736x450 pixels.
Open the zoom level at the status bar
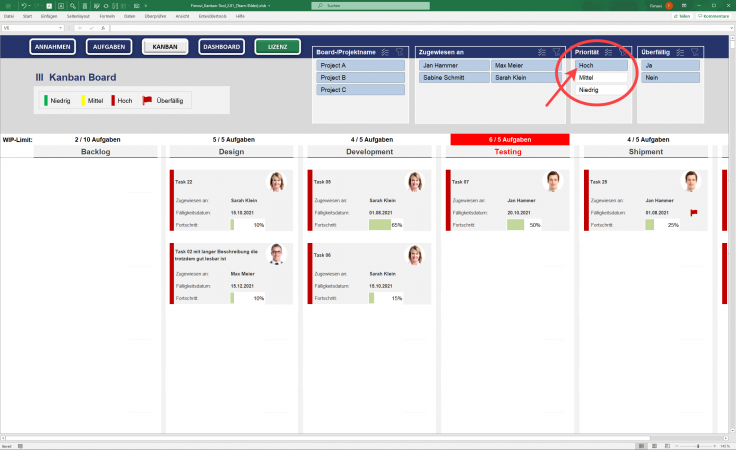click(x=724, y=445)
